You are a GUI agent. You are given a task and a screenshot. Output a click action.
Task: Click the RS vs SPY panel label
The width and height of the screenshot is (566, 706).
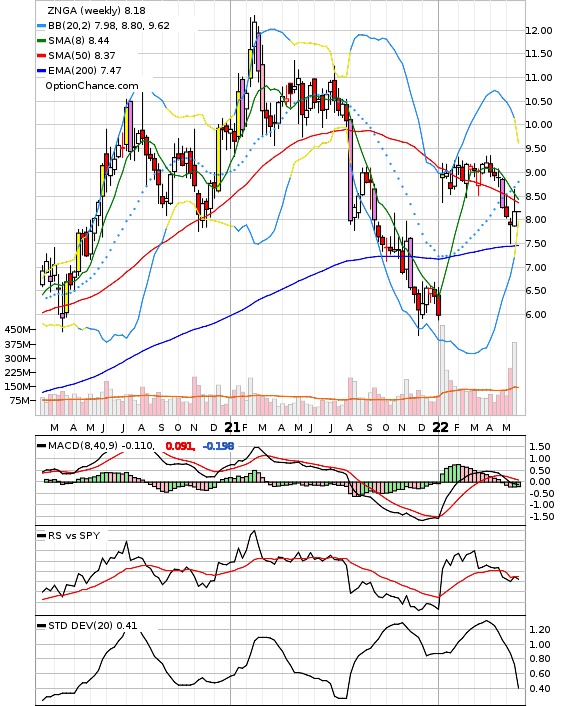74,536
